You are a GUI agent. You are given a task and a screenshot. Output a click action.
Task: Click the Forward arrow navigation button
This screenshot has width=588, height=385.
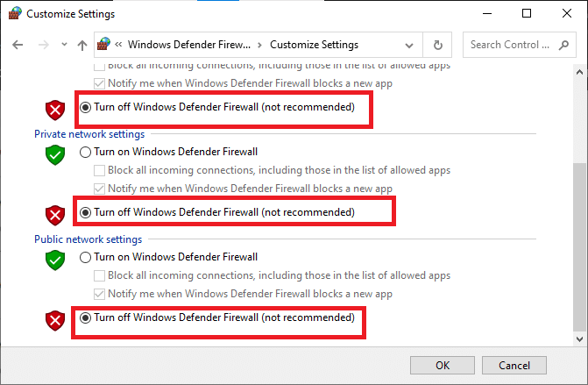40,45
